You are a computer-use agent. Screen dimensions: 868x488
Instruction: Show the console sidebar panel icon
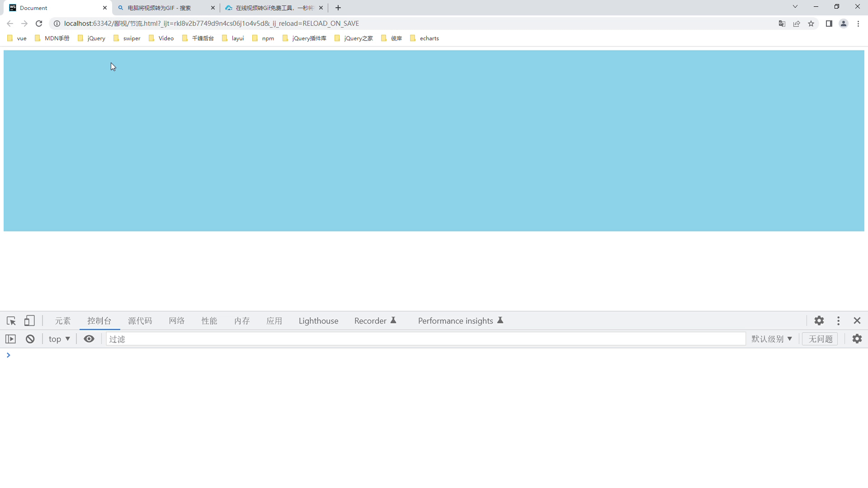(10, 339)
